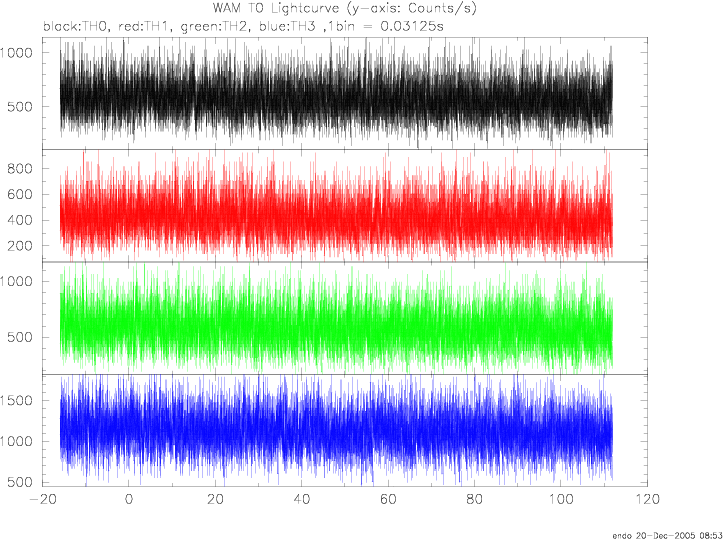Click the timestamp "endo 20-Dec-2005 08:53"
Viewport: 723px width, 539px height.
(667, 535)
